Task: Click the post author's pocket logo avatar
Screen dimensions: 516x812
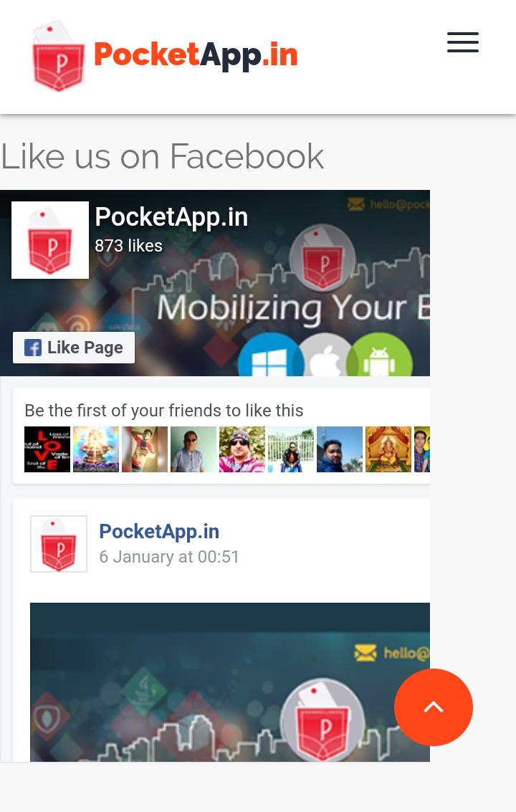Action: point(59,544)
